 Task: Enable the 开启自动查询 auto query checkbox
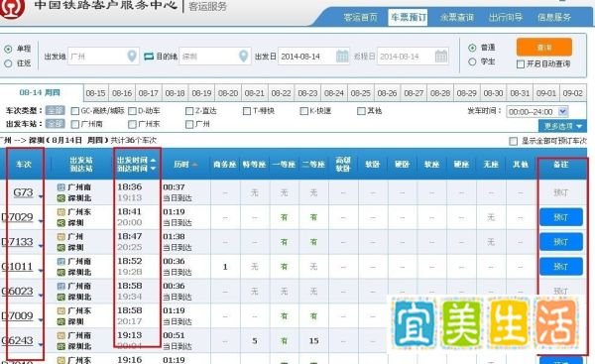point(521,64)
